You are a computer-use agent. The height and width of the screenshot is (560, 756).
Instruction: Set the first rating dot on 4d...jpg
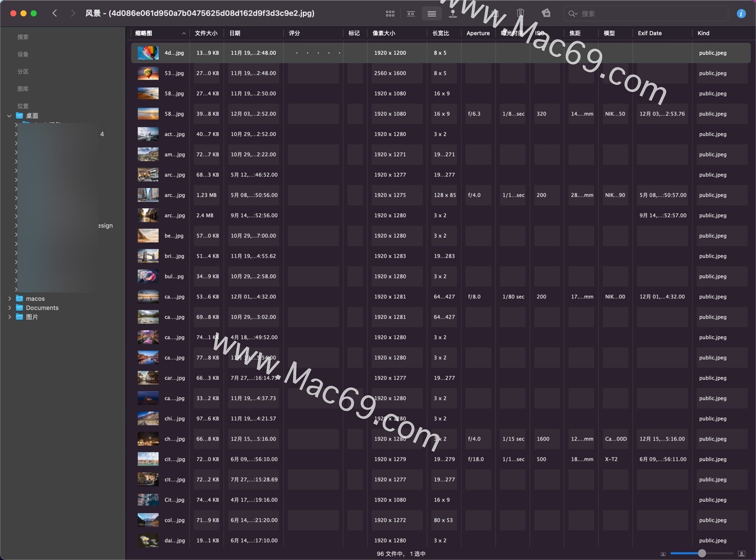click(297, 53)
